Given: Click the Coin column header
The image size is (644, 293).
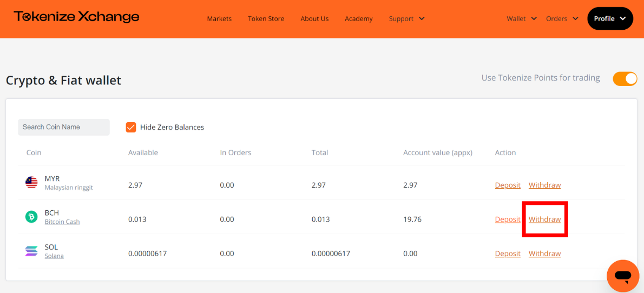Looking at the screenshot, I should 34,152.
